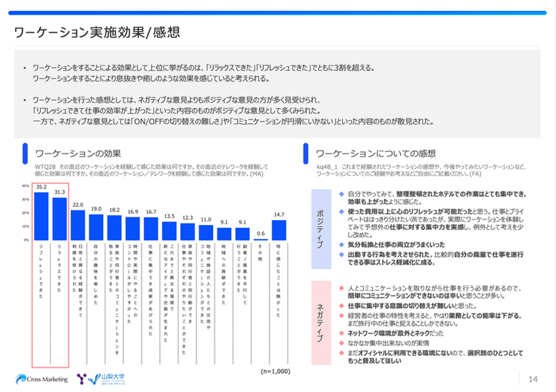The width and height of the screenshot is (556, 392).
Task: Click the pink diamond beside ネットワーク環境が意外とネック
Action: point(341,333)
